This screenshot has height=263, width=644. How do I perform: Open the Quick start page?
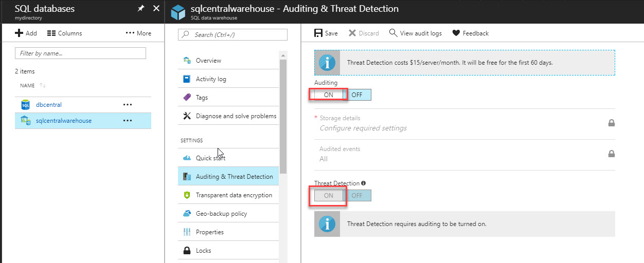click(x=228, y=158)
